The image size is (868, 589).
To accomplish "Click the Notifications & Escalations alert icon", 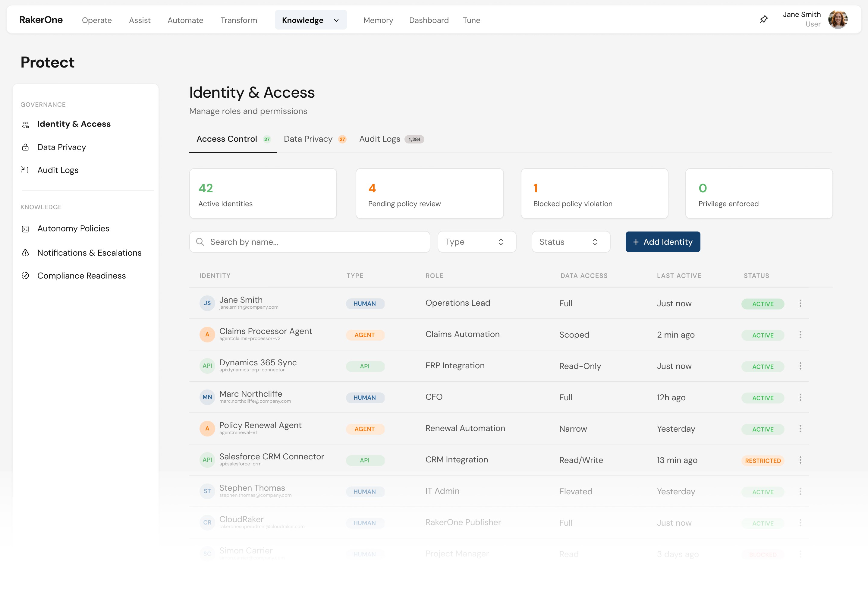I will (25, 253).
